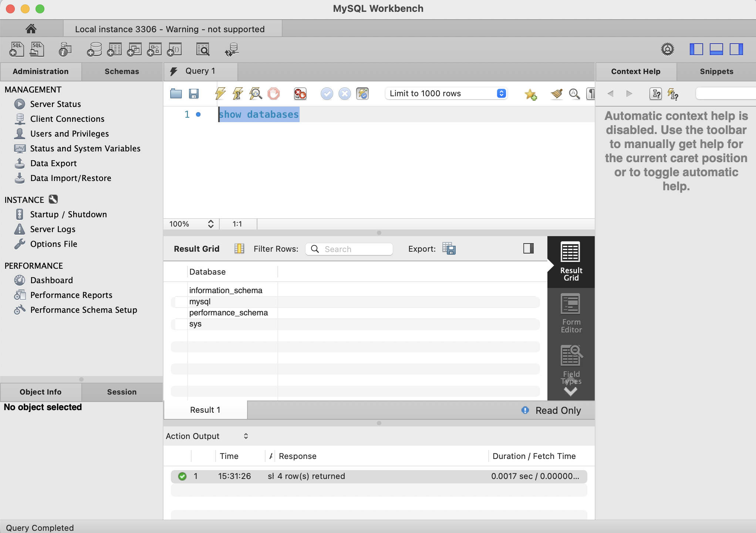This screenshot has height=533, width=756.
Task: Open SQL script file folder icon
Action: point(176,94)
